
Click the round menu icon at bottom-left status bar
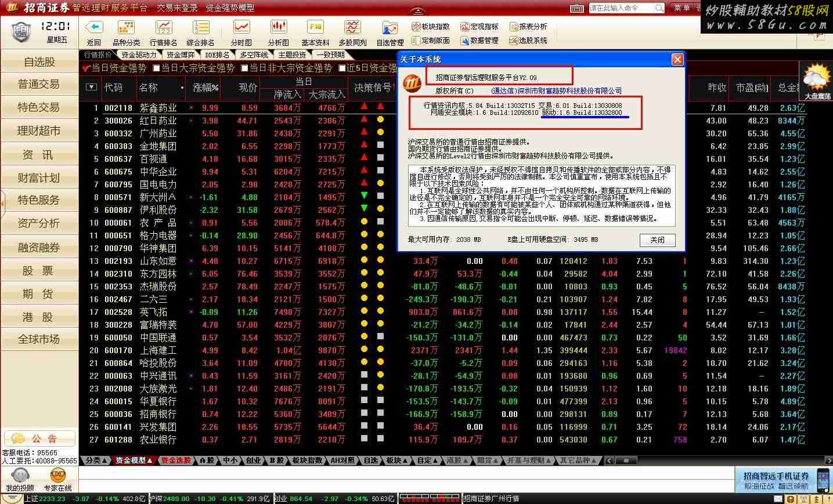[12, 498]
